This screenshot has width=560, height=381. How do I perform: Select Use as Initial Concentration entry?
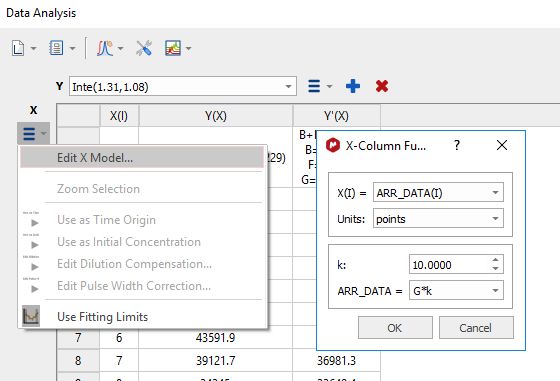(142, 242)
